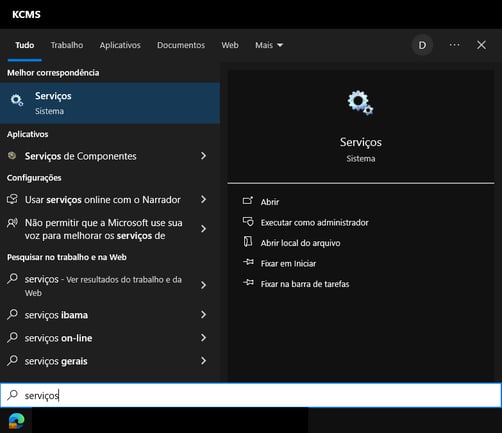The image size is (502, 433).
Task: Click the administrator shield icon
Action: (x=248, y=222)
